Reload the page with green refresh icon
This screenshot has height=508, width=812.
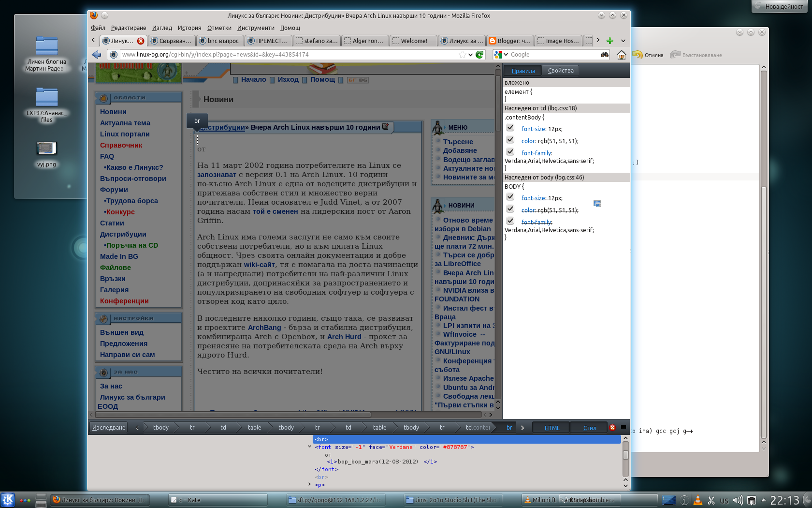(479, 55)
